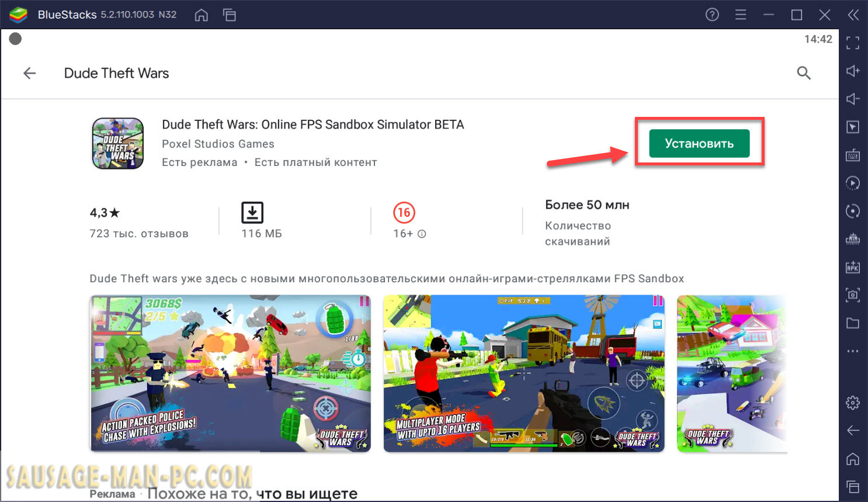The width and height of the screenshot is (868, 502).
Task: Open the police chase explosions screenshot
Action: [231, 373]
